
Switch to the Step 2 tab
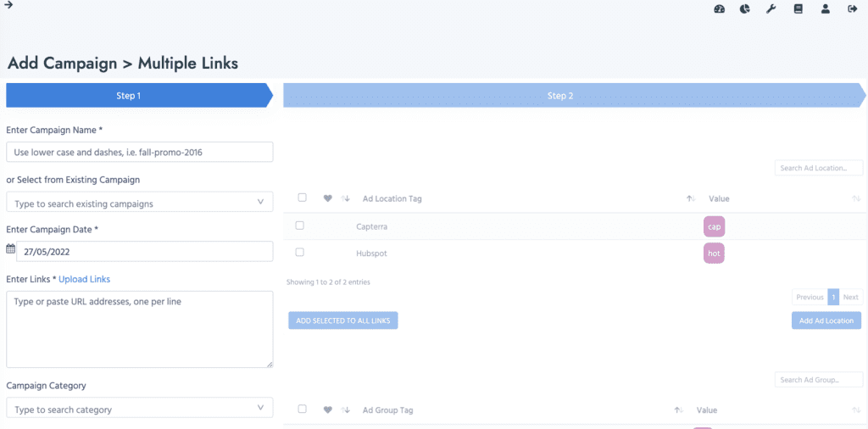coord(559,96)
